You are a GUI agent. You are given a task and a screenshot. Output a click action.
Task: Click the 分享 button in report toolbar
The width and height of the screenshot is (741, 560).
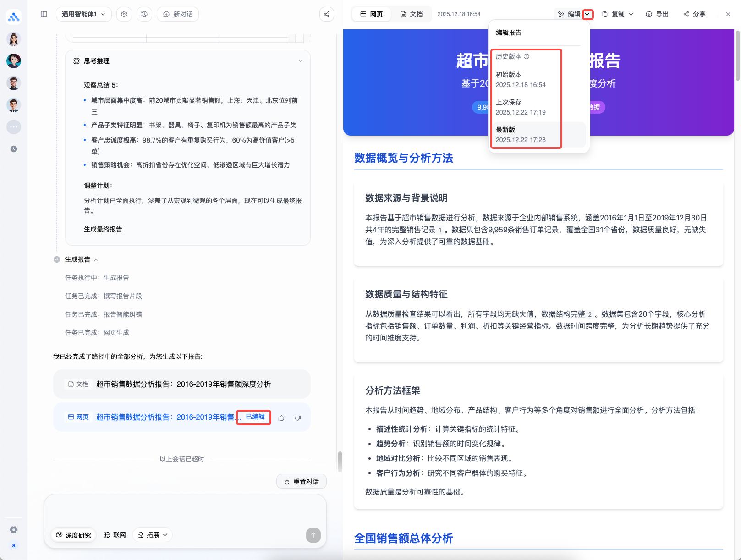tap(694, 14)
